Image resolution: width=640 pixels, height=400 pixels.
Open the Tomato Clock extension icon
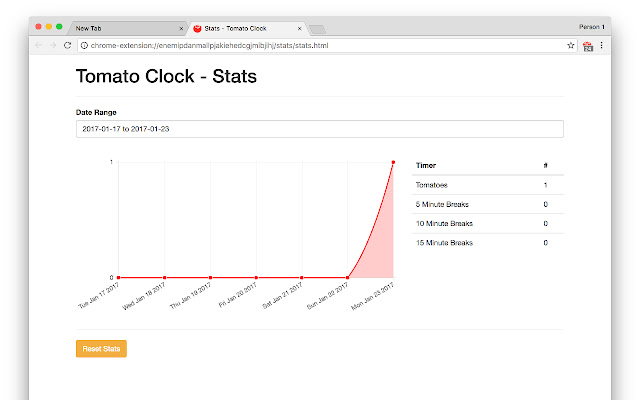(588, 46)
